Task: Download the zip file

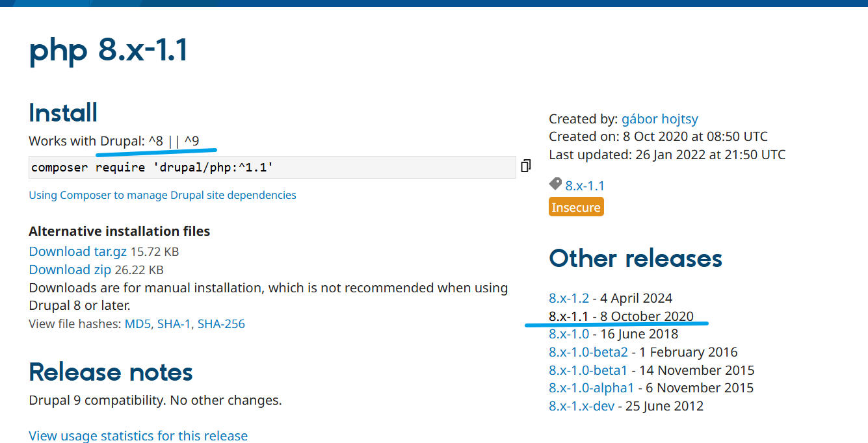Action: [70, 270]
